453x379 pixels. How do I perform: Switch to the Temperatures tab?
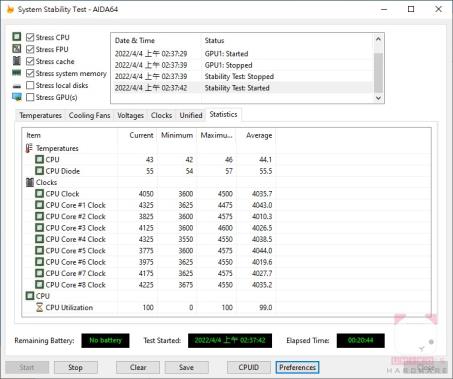coord(40,115)
